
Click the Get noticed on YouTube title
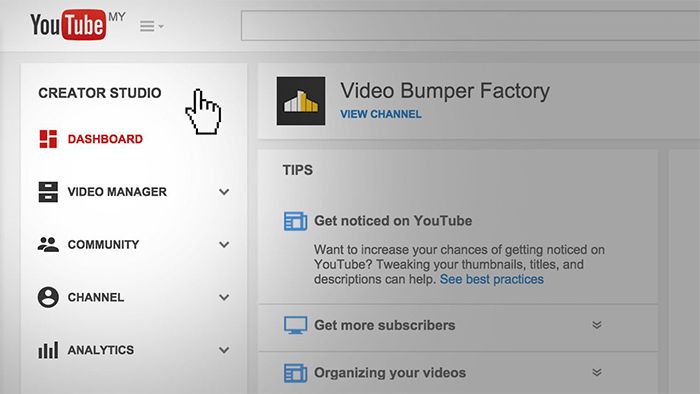coord(393,221)
